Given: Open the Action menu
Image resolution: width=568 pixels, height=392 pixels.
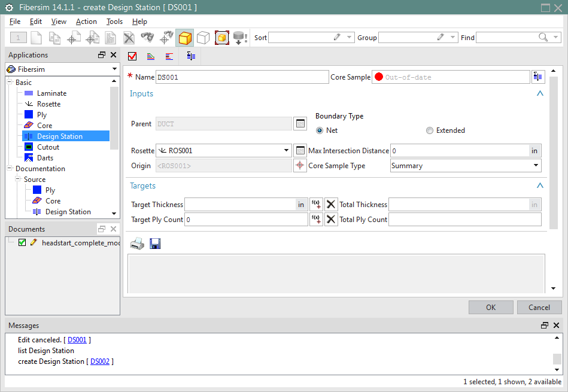Looking at the screenshot, I should click(x=86, y=22).
